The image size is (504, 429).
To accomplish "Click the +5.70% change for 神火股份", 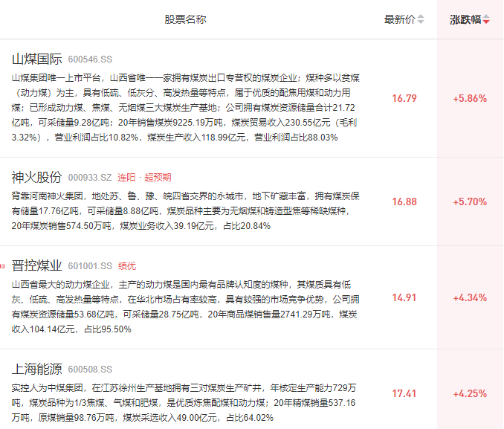I will tap(470, 201).
